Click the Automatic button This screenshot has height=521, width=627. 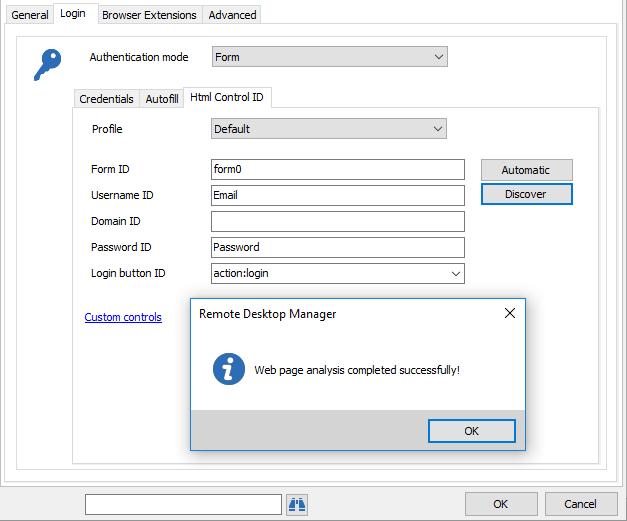click(x=526, y=170)
